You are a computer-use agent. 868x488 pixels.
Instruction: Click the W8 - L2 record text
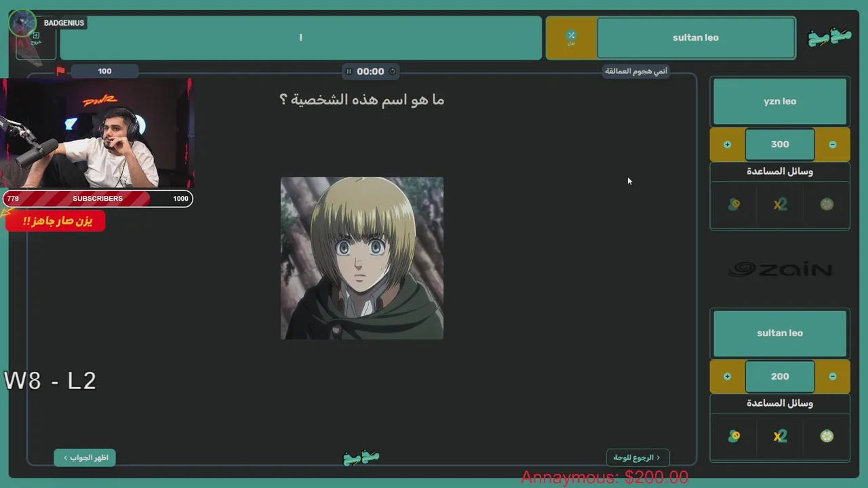[50, 381]
